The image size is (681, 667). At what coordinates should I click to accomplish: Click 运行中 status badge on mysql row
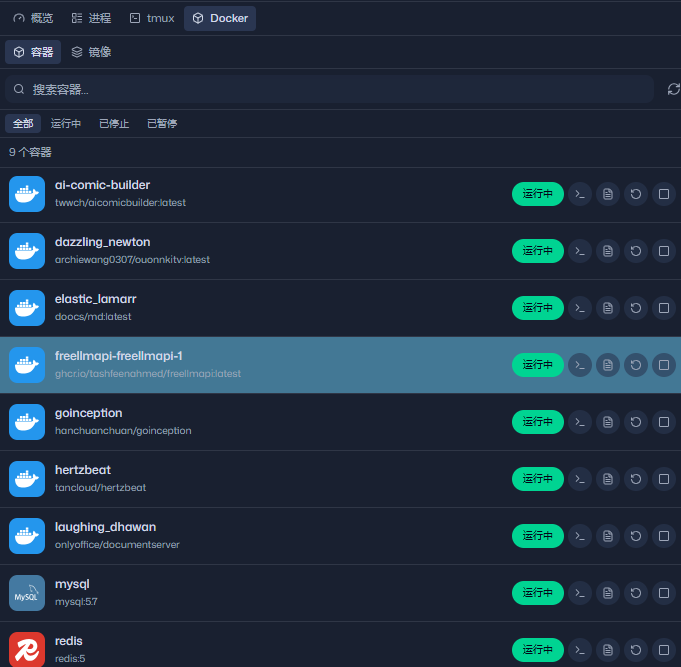[538, 593]
